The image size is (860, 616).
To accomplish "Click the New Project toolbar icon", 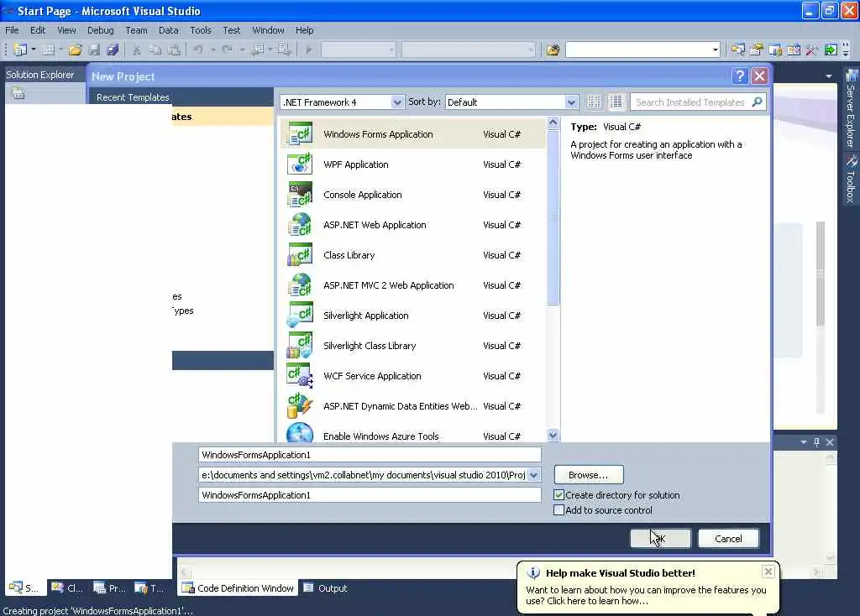I will click(20, 50).
